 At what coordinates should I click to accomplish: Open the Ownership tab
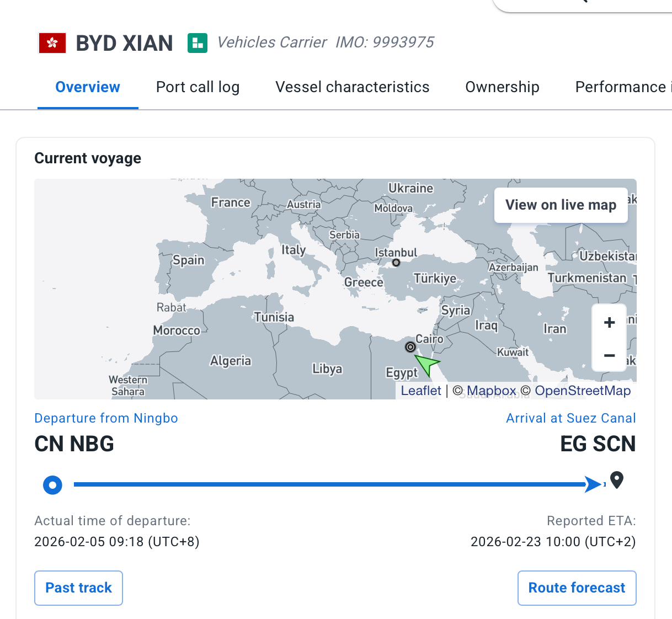pyautogui.click(x=502, y=87)
